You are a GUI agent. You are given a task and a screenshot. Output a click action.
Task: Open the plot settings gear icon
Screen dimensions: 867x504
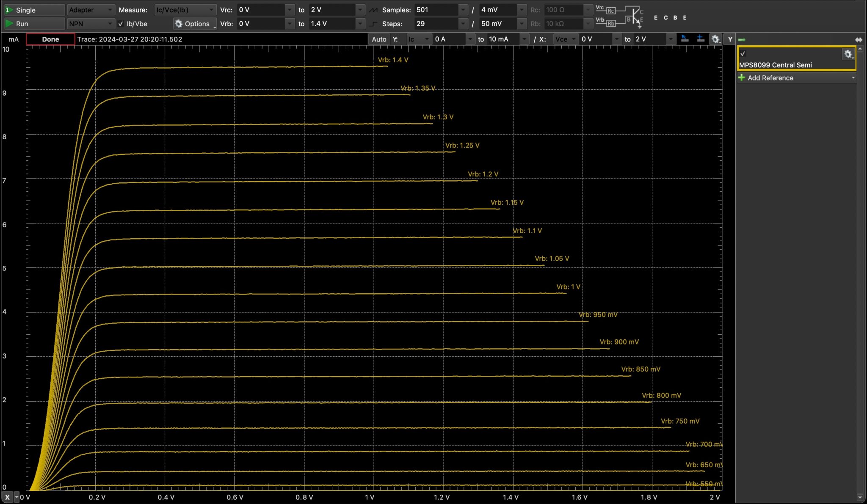pos(715,39)
